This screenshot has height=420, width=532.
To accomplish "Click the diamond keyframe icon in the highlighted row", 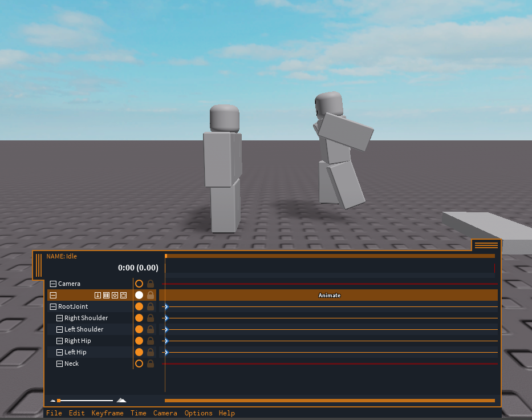I will pos(115,296).
